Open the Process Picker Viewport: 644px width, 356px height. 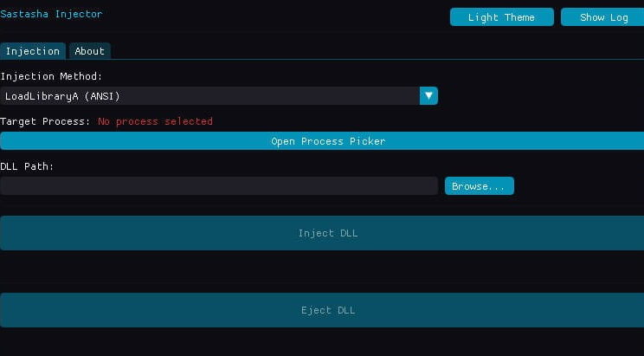point(322,141)
